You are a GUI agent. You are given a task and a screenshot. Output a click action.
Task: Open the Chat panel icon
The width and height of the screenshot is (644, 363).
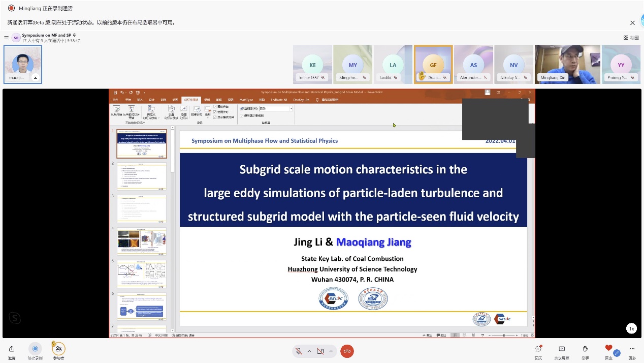(x=538, y=349)
